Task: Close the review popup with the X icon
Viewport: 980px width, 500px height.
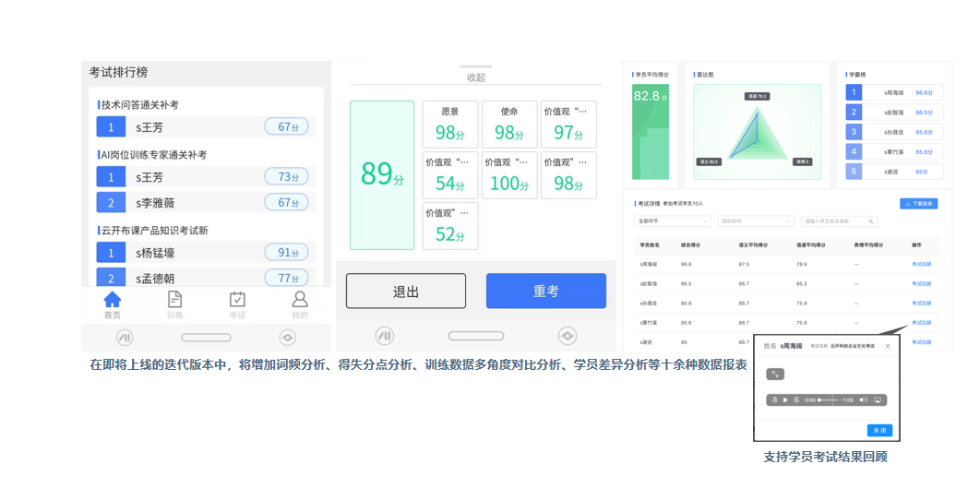Action: 888,346
